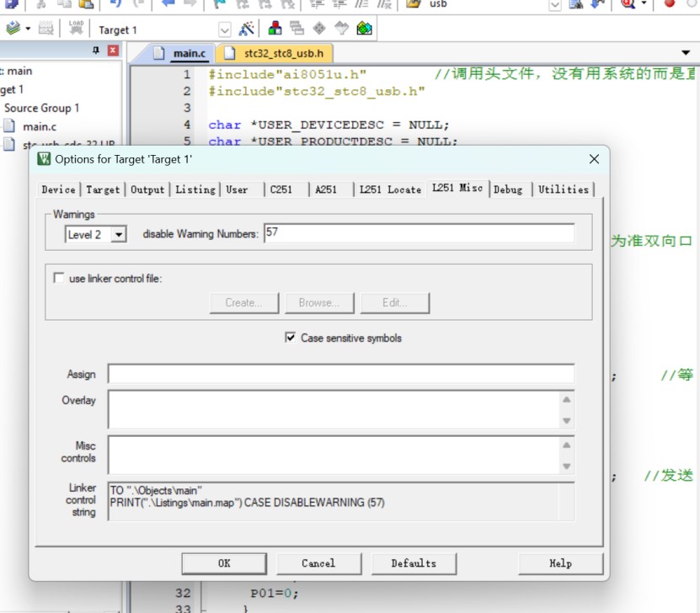Expand the Target 1 selector dropdown
Viewport: 700px width, 613px height.
point(225,29)
